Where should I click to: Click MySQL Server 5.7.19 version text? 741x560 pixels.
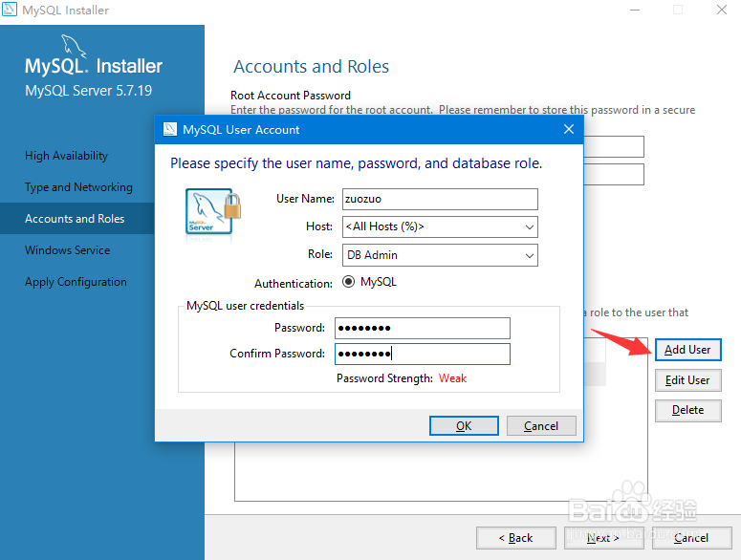pyautogui.click(x=88, y=91)
